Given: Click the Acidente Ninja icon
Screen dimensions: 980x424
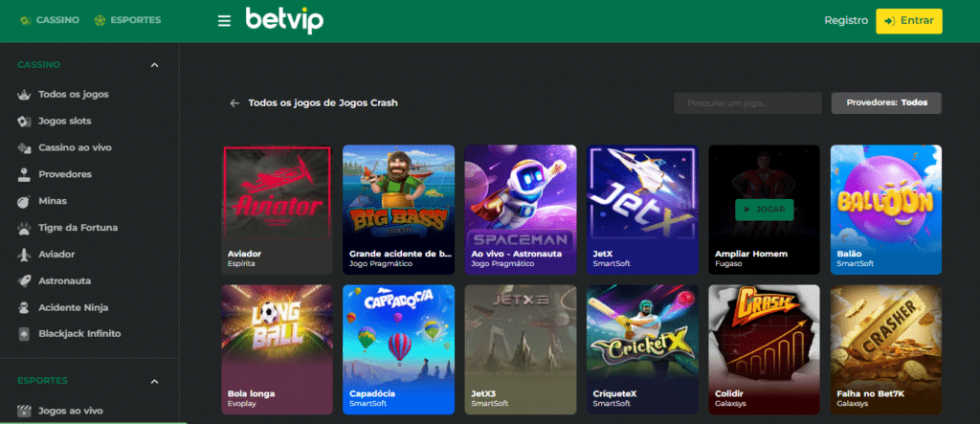Looking at the screenshot, I should pyautogui.click(x=24, y=307).
